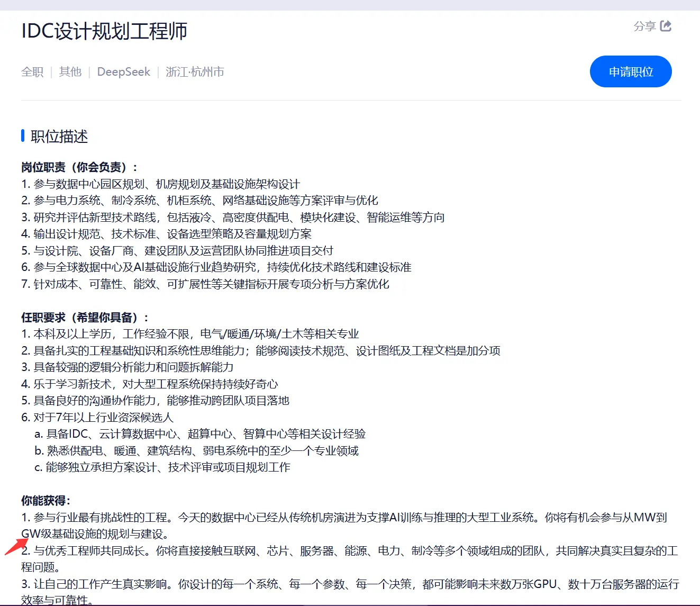
Task: Click the line 输出设计规范、技术标准
Action: [167, 234]
